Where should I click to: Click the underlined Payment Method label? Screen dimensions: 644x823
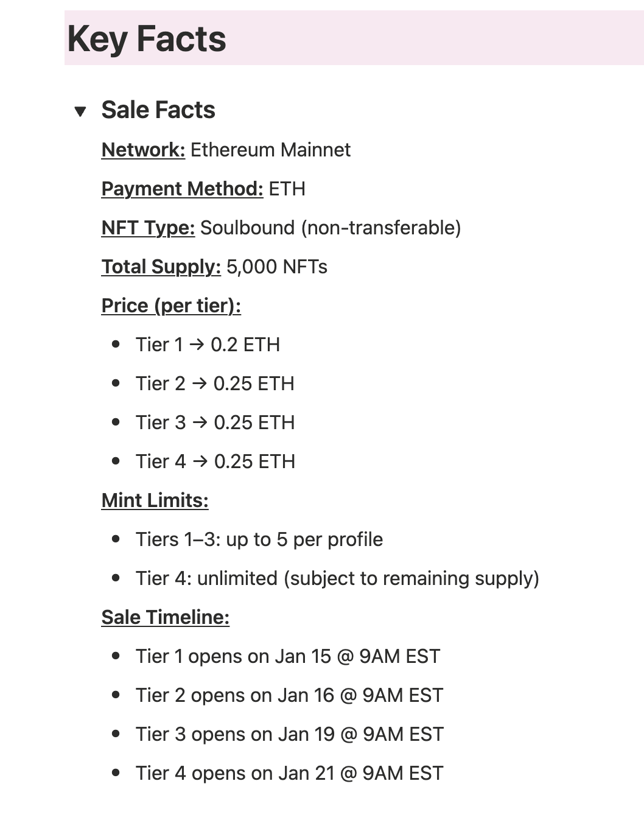coord(182,189)
